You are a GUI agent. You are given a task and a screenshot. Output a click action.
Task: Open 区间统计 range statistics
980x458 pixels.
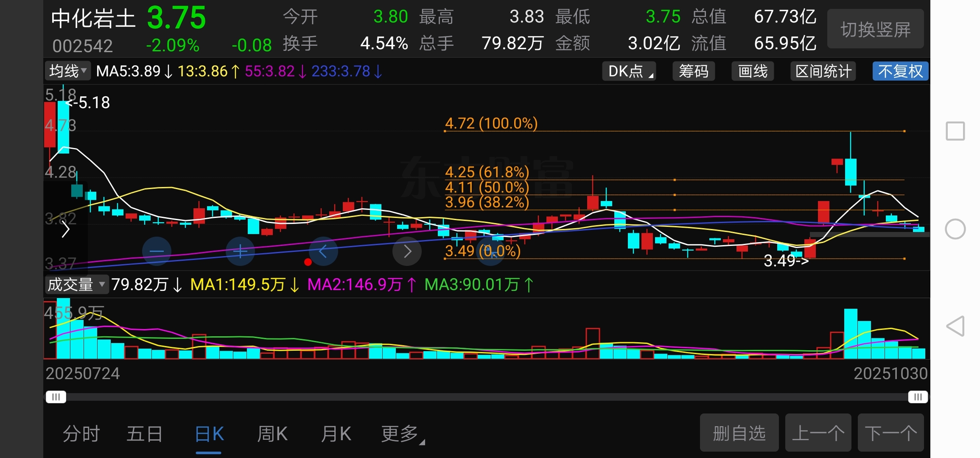(823, 71)
